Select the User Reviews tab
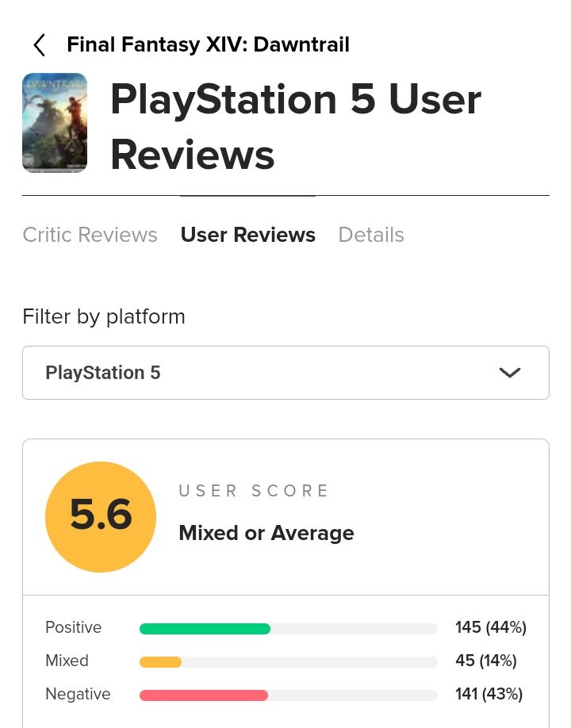The height and width of the screenshot is (728, 571). tap(247, 235)
